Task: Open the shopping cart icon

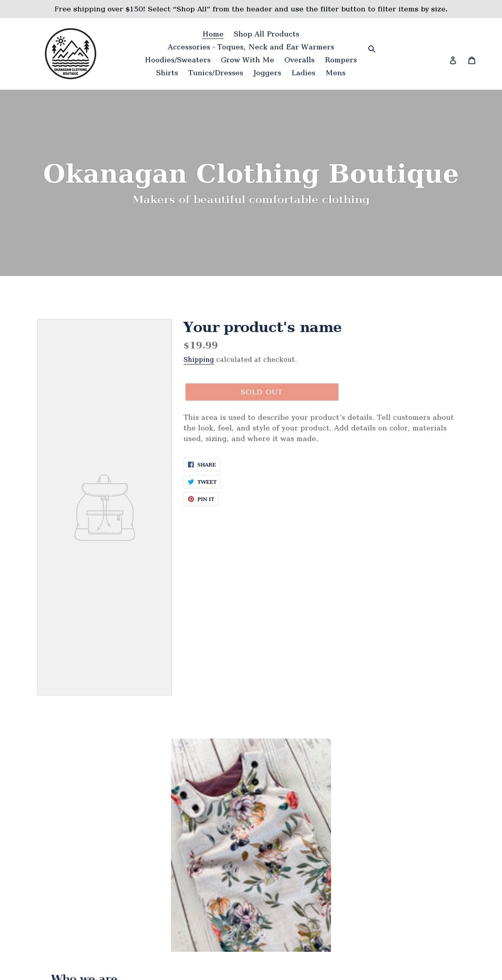Action: [x=472, y=61]
